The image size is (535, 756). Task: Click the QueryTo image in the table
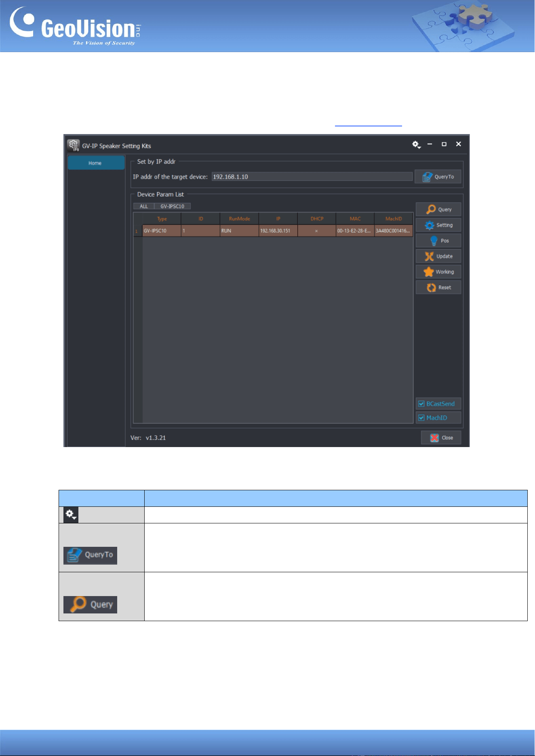click(90, 555)
